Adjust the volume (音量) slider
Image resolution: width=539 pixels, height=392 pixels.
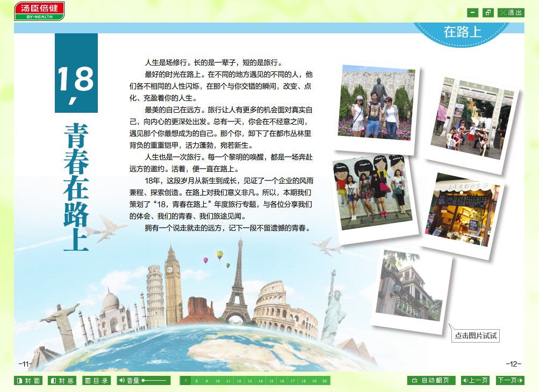(x=154, y=380)
